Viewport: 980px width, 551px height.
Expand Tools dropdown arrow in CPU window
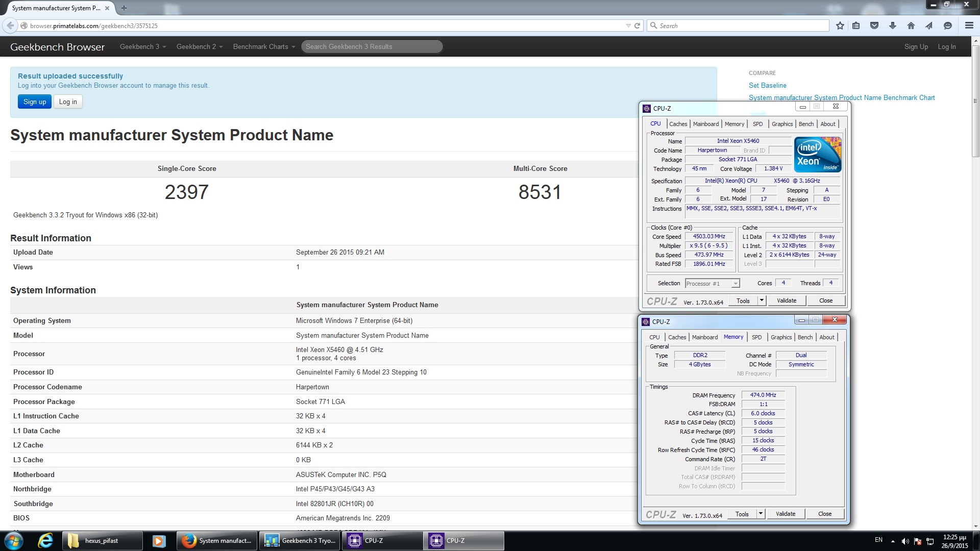(x=762, y=300)
